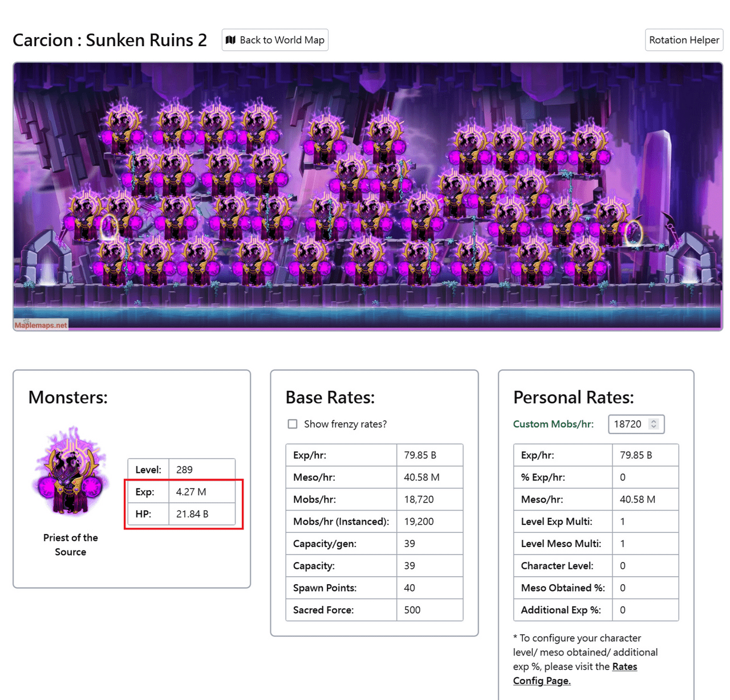Viewport: 730px width, 700px height.
Task: Click the Custom Mobs/hr green label
Action: (553, 424)
